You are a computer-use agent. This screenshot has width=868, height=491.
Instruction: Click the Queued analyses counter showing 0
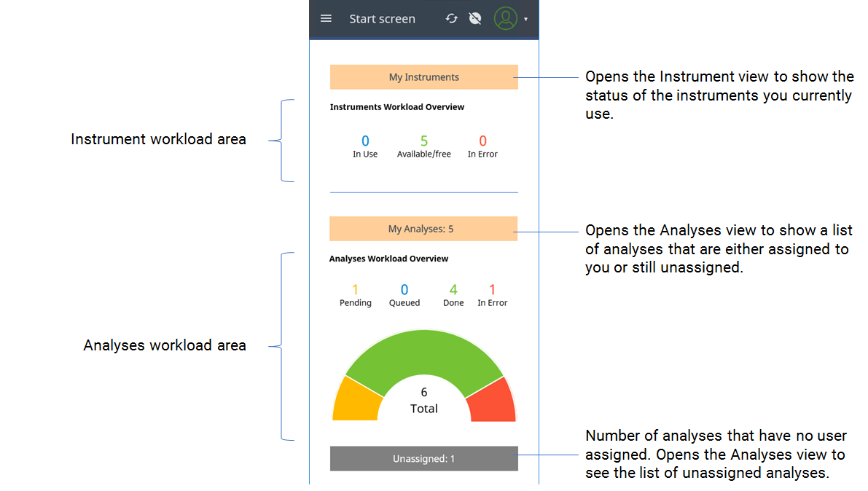point(404,294)
